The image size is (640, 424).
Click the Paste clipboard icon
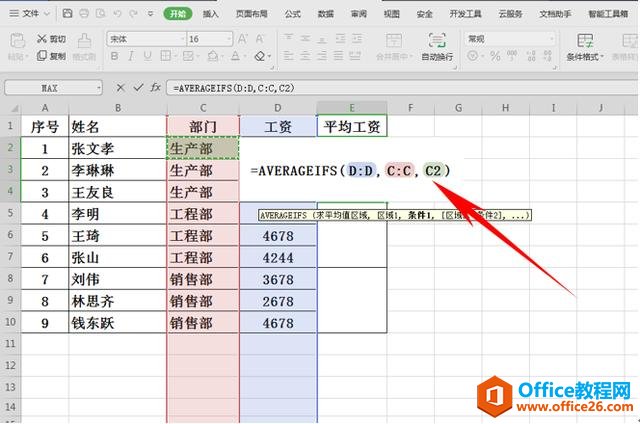(18, 41)
